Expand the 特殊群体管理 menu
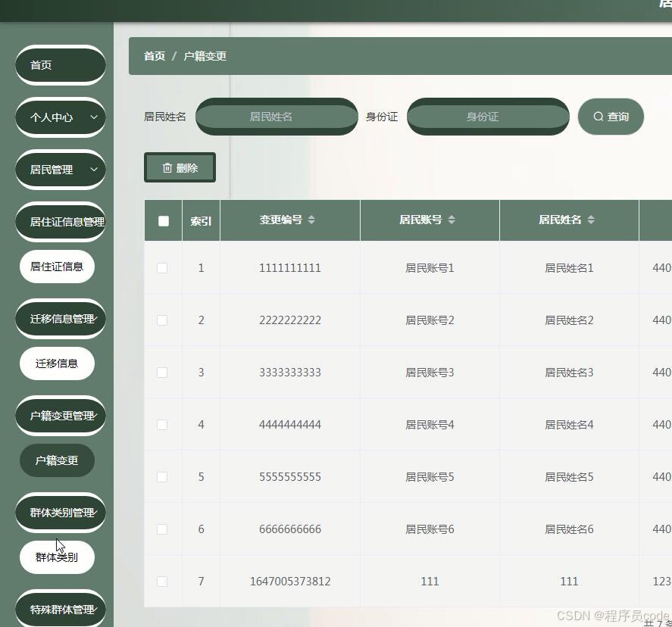This screenshot has width=672, height=627. point(61,609)
